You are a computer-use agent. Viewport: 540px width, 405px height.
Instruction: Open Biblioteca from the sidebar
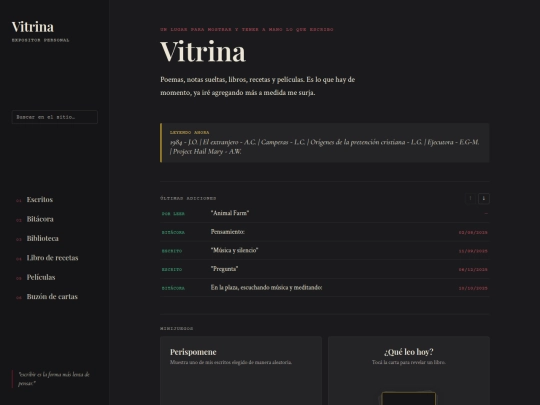pos(42,238)
